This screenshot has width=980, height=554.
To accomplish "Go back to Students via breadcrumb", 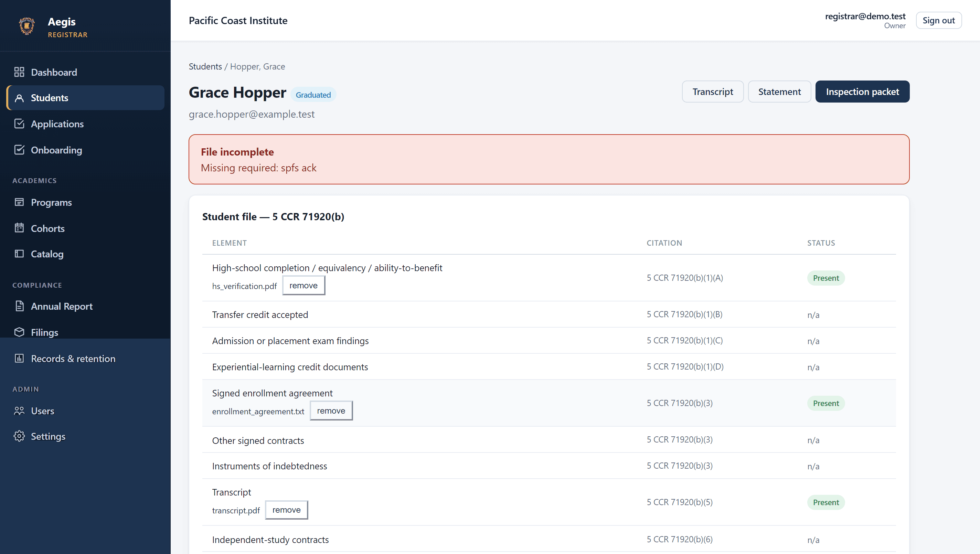I will pyautogui.click(x=205, y=66).
